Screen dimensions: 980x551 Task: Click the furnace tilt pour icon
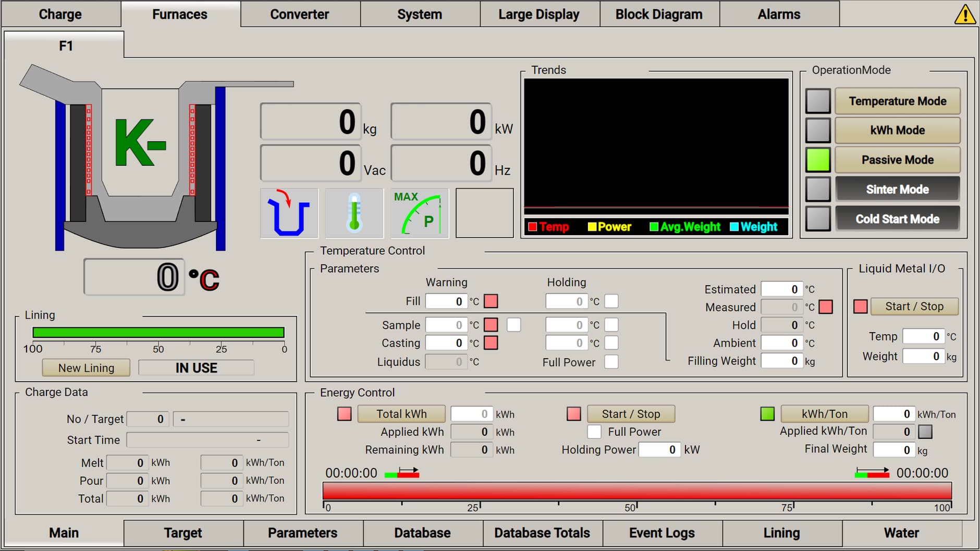click(x=289, y=213)
